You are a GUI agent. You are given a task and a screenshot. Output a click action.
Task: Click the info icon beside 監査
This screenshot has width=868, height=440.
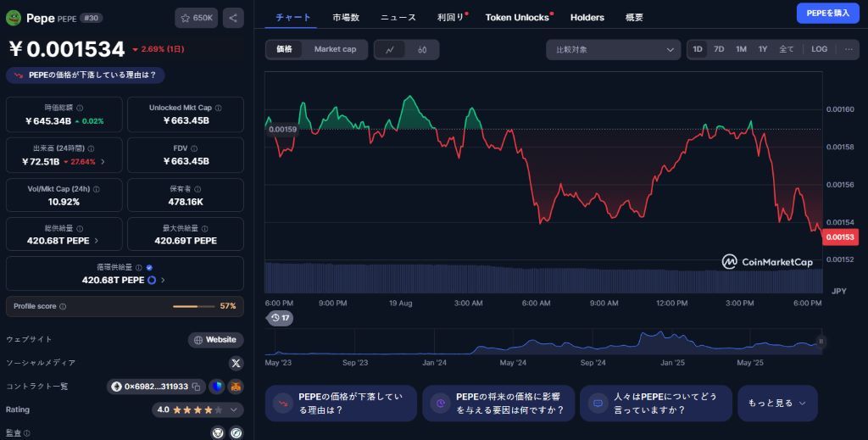[27, 433]
